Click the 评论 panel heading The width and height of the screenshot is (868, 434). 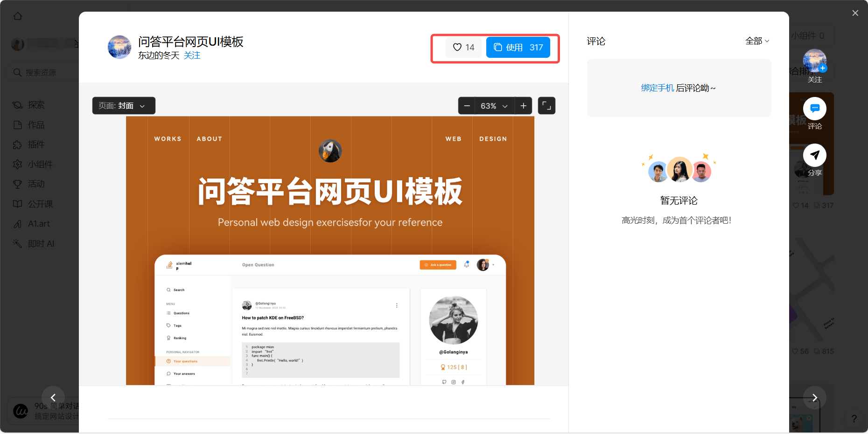click(596, 41)
